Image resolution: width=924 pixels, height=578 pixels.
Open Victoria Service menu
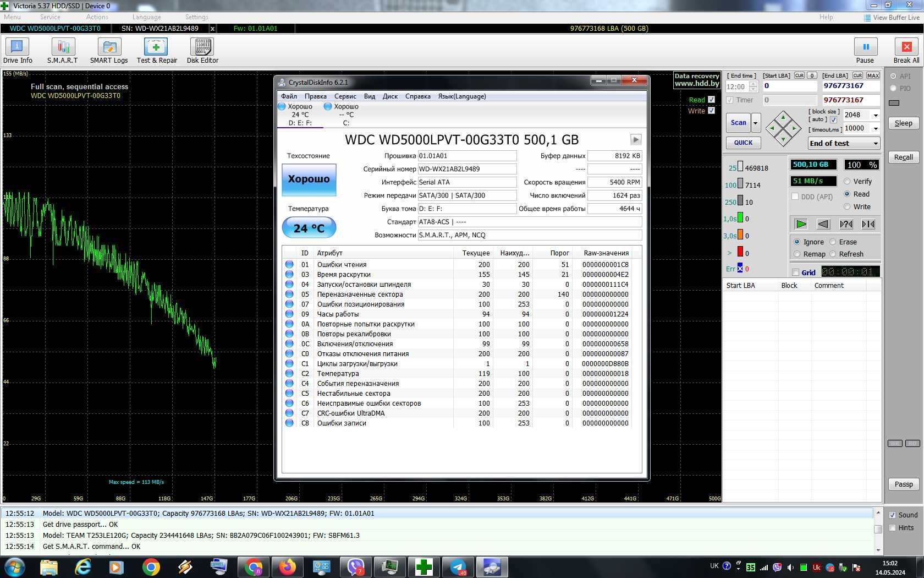coord(50,17)
